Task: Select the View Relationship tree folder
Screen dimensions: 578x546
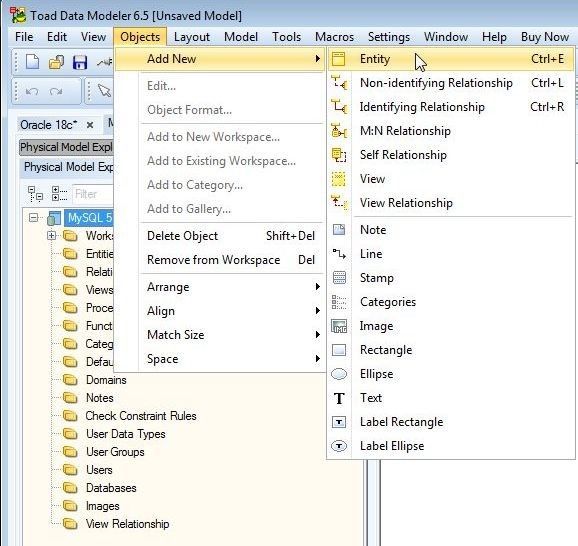Action: click(128, 524)
